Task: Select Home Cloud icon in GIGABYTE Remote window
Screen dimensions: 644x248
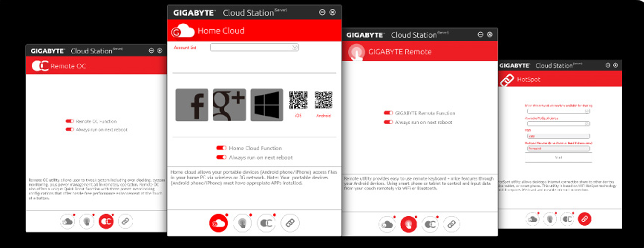Action: pyautogui.click(x=387, y=225)
